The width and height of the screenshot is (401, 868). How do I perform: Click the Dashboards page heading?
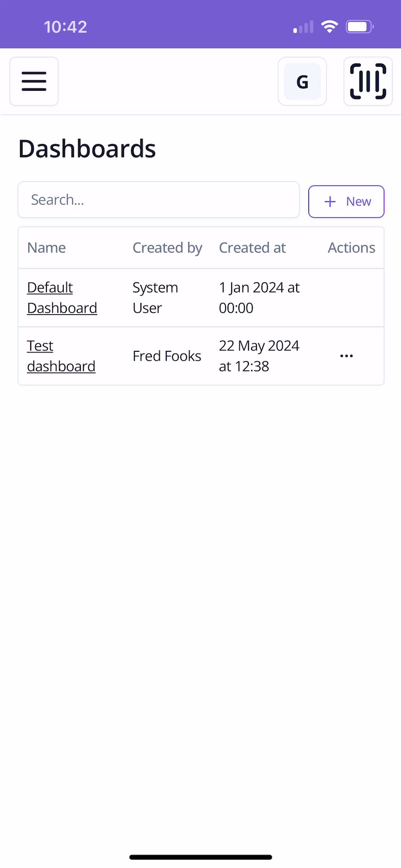(87, 149)
